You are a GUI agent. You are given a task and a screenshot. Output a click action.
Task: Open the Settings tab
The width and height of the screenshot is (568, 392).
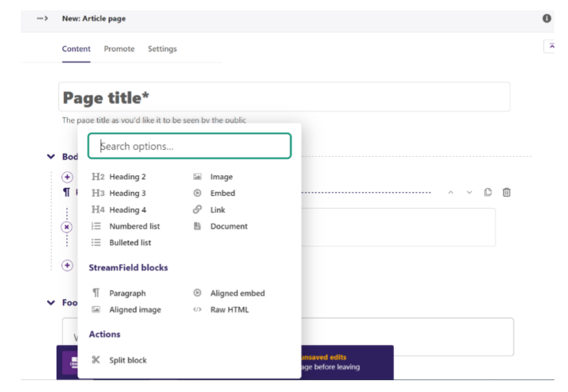162,49
